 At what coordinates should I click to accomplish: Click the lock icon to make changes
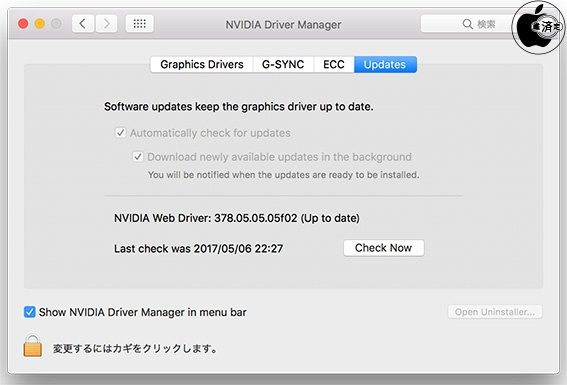33,346
